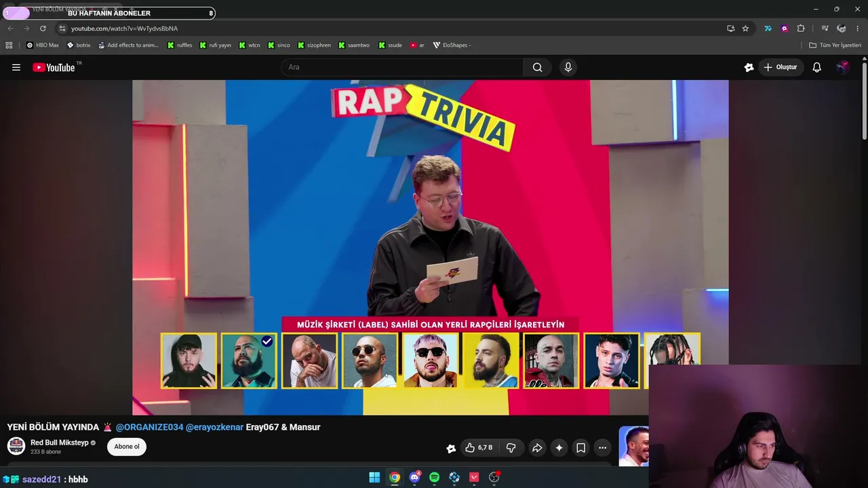Click the YouTube search magnifier button

537,67
